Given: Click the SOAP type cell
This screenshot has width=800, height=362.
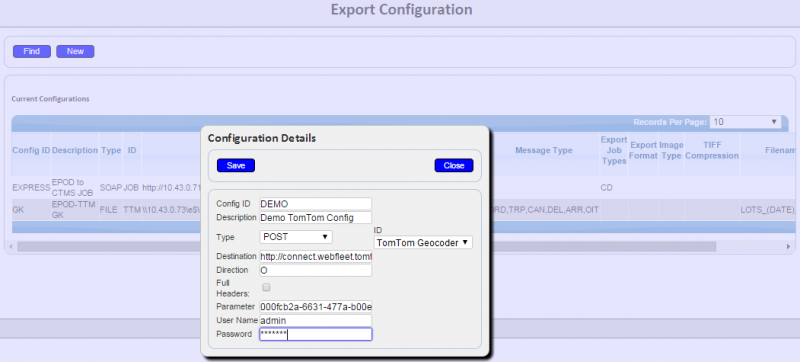Looking at the screenshot, I should 111,188.
